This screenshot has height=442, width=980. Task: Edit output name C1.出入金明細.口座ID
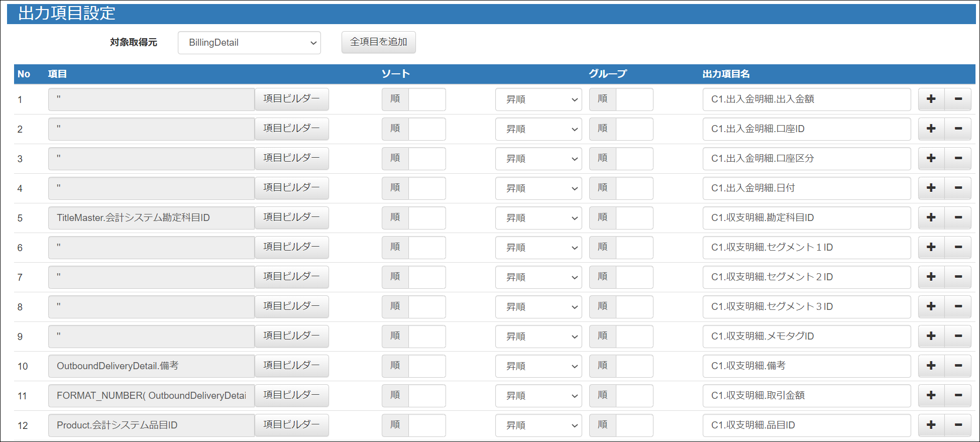tap(806, 129)
